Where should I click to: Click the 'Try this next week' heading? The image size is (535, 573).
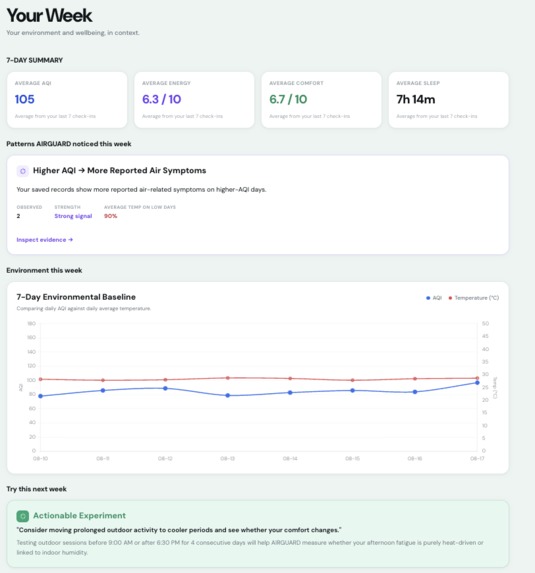click(37, 489)
